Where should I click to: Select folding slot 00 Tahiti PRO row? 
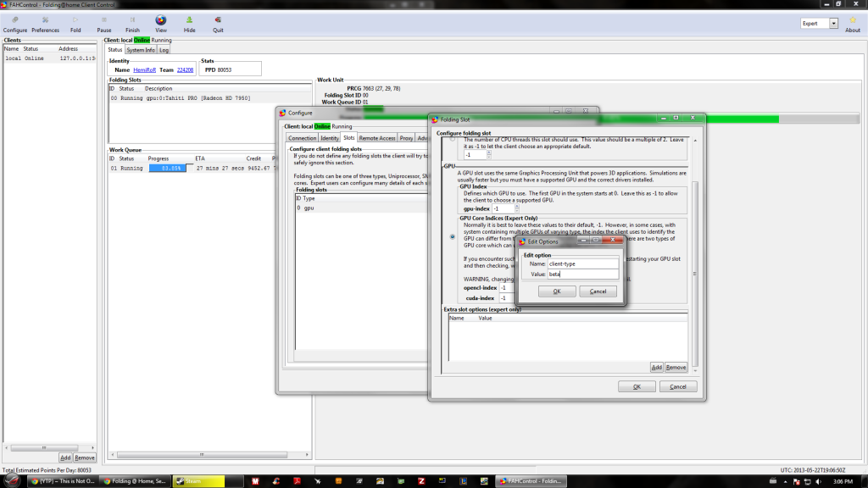click(x=210, y=98)
